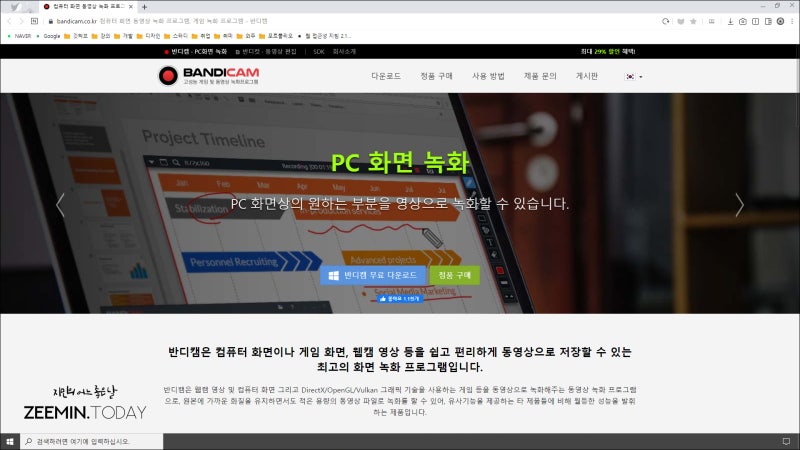This screenshot has height=450, width=800.
Task: Open the 디자인 bookmark folder
Action: (x=148, y=36)
